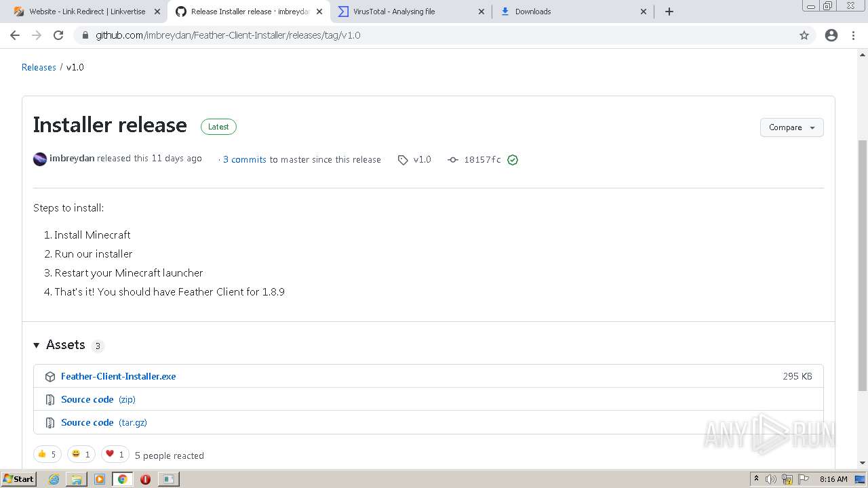The width and height of the screenshot is (868, 488).
Task: Open the network icon in the system tray
Action: point(787,479)
